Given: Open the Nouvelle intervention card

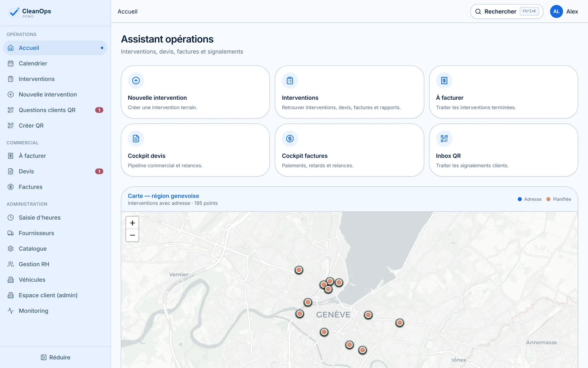Looking at the screenshot, I should pos(195,92).
